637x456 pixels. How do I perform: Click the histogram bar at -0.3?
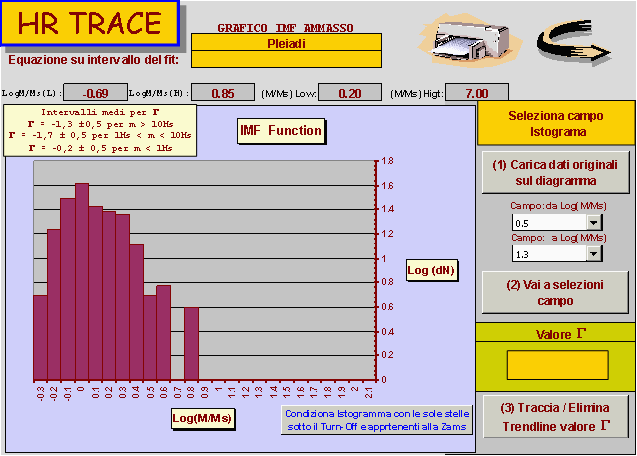[x=40, y=338]
